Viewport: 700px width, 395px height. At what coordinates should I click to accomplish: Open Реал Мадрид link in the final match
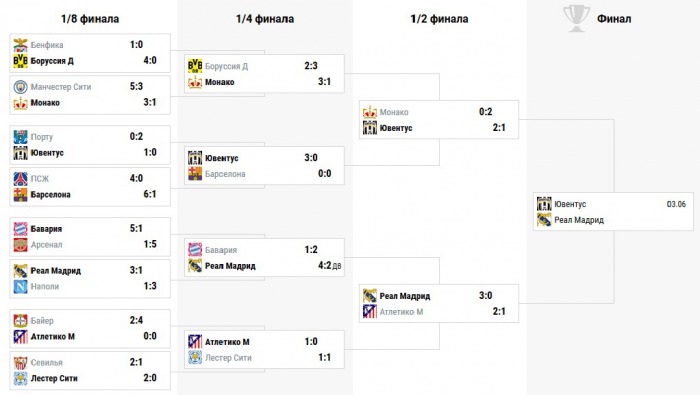click(579, 220)
